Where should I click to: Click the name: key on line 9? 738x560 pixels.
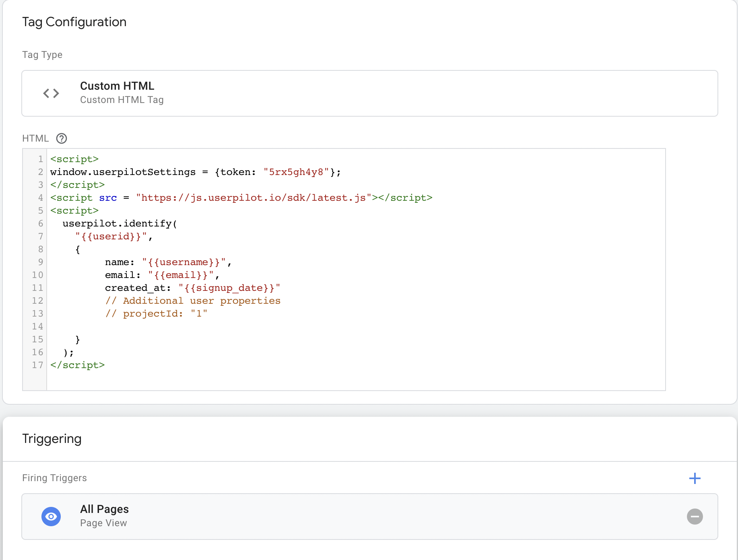tap(120, 262)
